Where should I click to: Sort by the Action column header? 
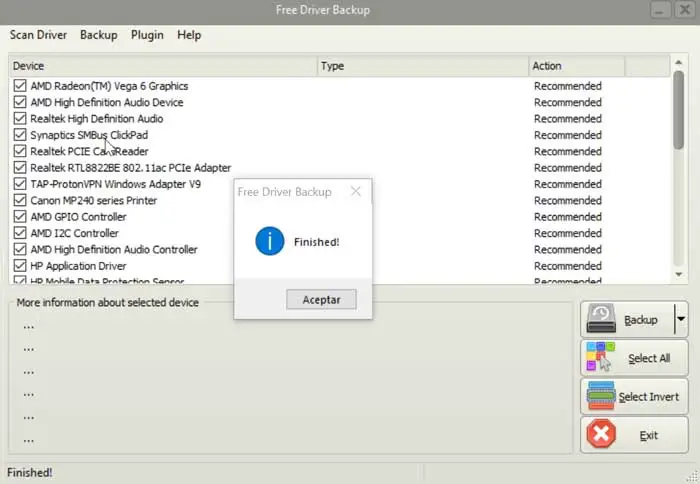pyautogui.click(x=577, y=66)
